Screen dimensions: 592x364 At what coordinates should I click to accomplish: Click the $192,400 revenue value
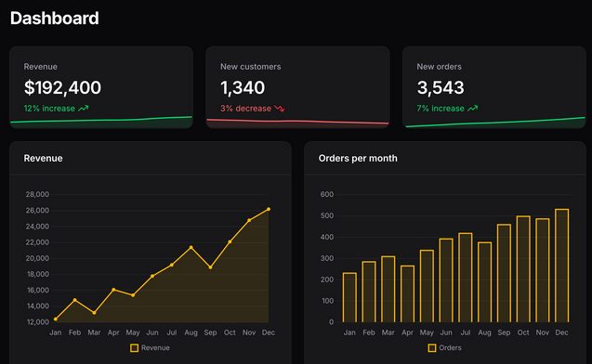point(62,87)
